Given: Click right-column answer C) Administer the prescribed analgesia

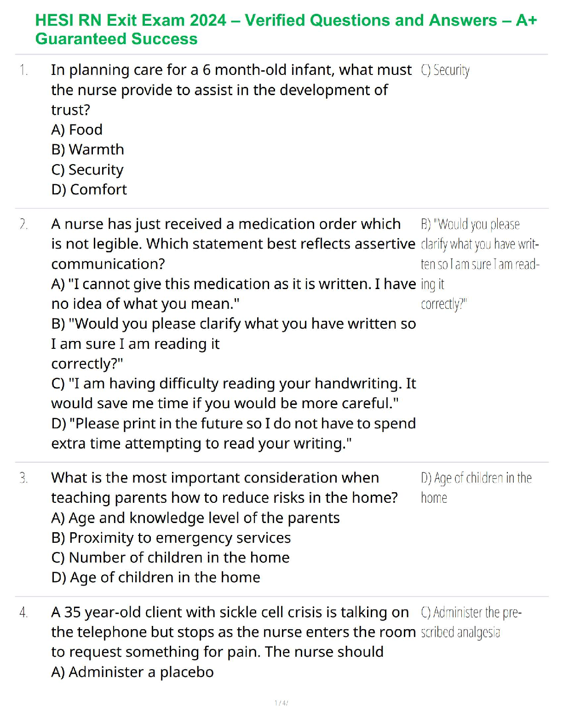Looking at the screenshot, I should [x=471, y=622].
